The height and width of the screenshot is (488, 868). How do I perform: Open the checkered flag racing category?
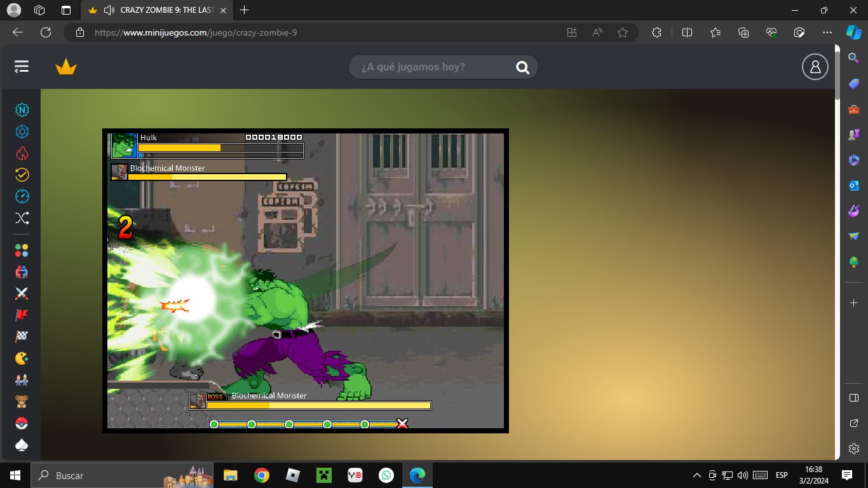[22, 337]
